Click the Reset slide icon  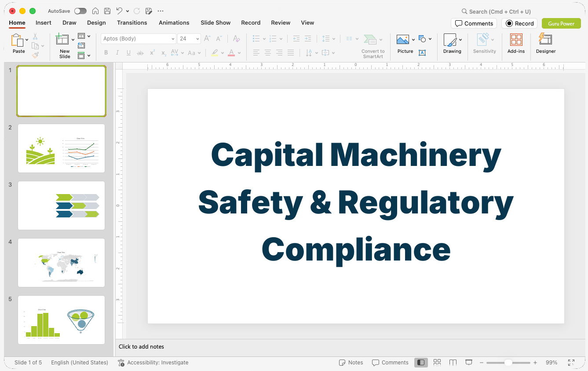[81, 45]
